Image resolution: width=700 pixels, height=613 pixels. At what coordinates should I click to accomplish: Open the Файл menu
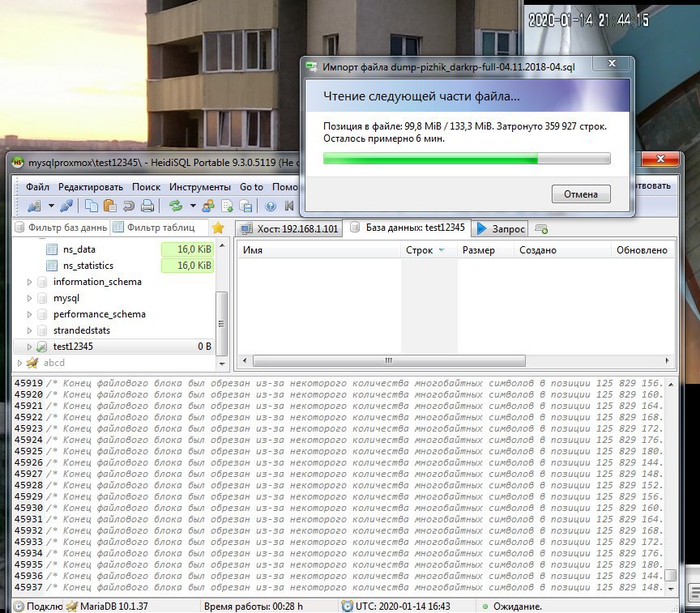pos(37,187)
